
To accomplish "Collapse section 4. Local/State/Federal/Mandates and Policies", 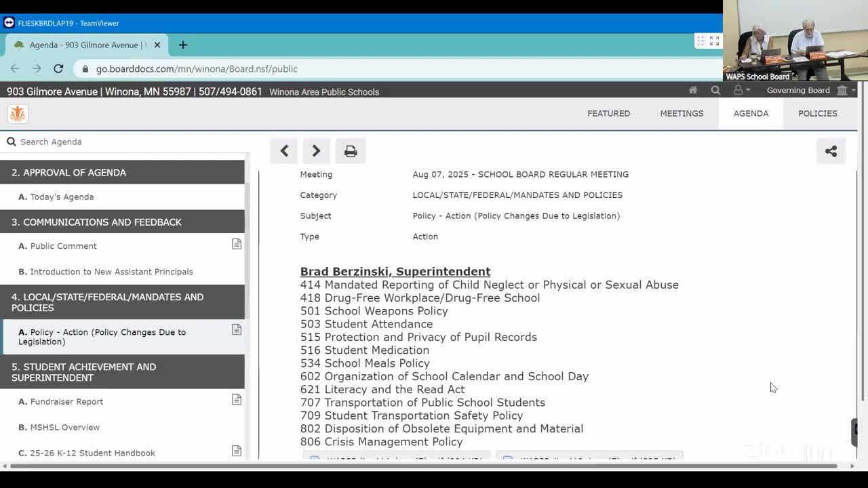I will (x=122, y=302).
